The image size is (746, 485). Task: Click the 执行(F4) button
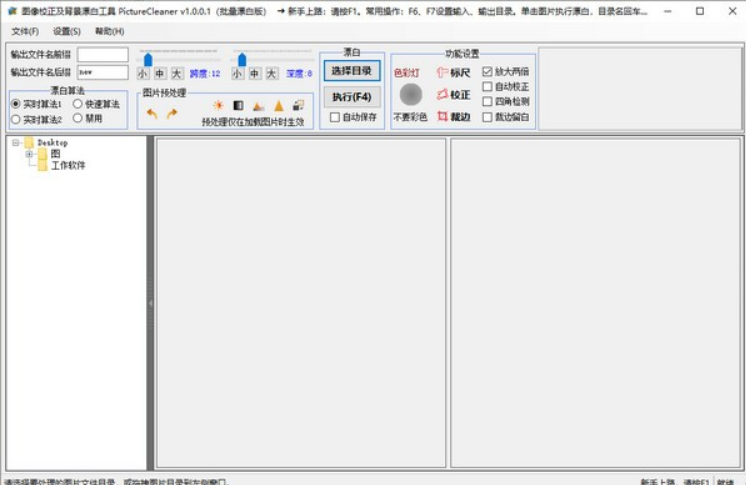[x=352, y=97]
